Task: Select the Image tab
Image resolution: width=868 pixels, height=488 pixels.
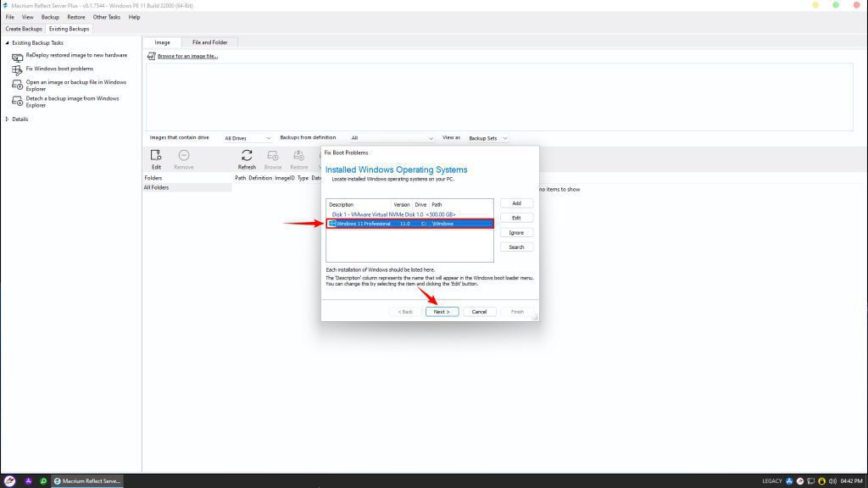Action: coord(162,42)
